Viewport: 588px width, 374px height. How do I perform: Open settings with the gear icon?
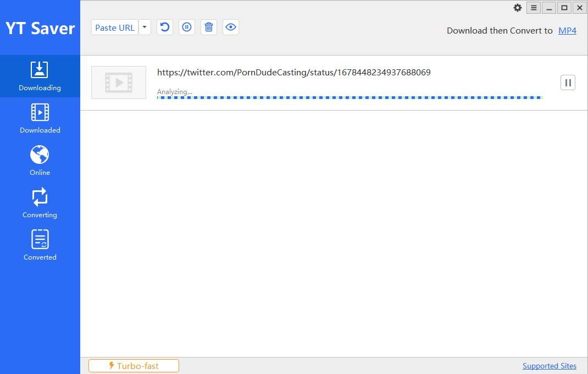[x=518, y=8]
